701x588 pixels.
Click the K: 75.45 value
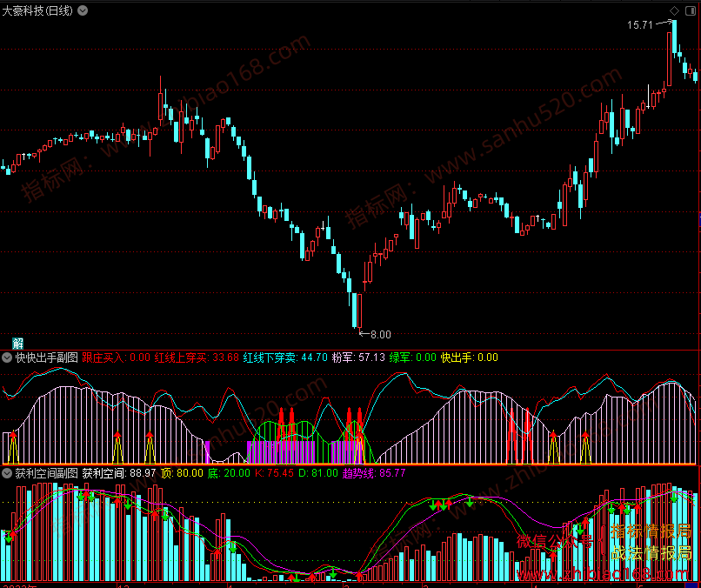(274, 473)
